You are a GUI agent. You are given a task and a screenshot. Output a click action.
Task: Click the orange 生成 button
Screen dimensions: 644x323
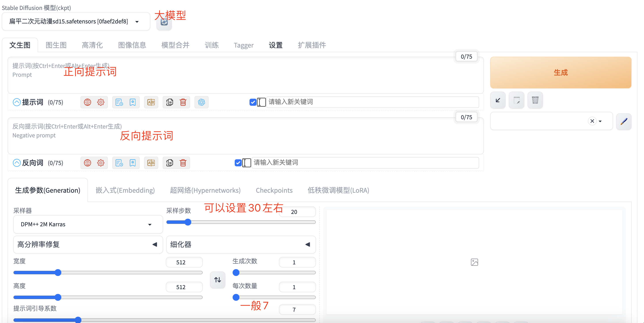pos(560,73)
